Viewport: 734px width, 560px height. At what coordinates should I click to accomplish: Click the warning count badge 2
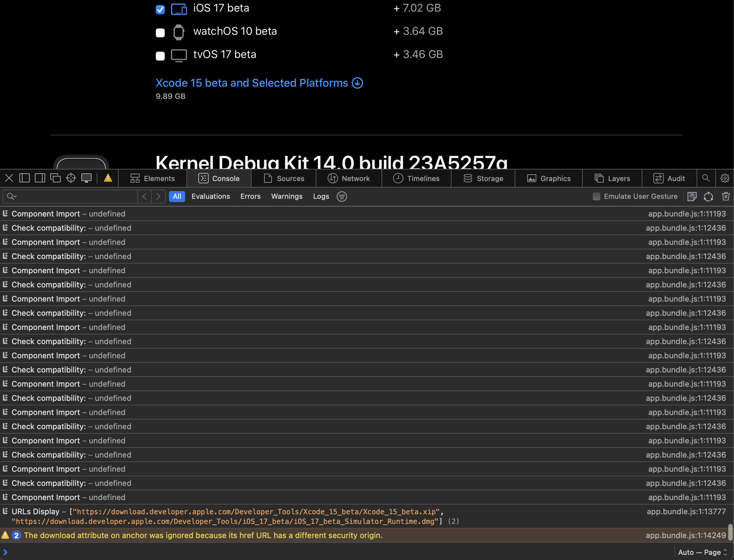[x=16, y=535]
